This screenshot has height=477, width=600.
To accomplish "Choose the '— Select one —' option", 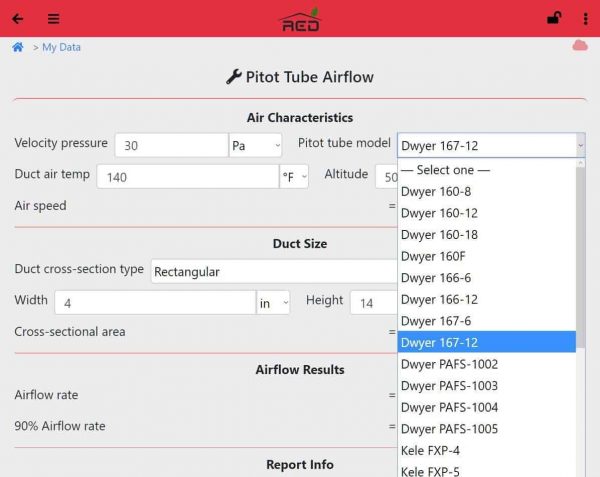I will (x=487, y=170).
